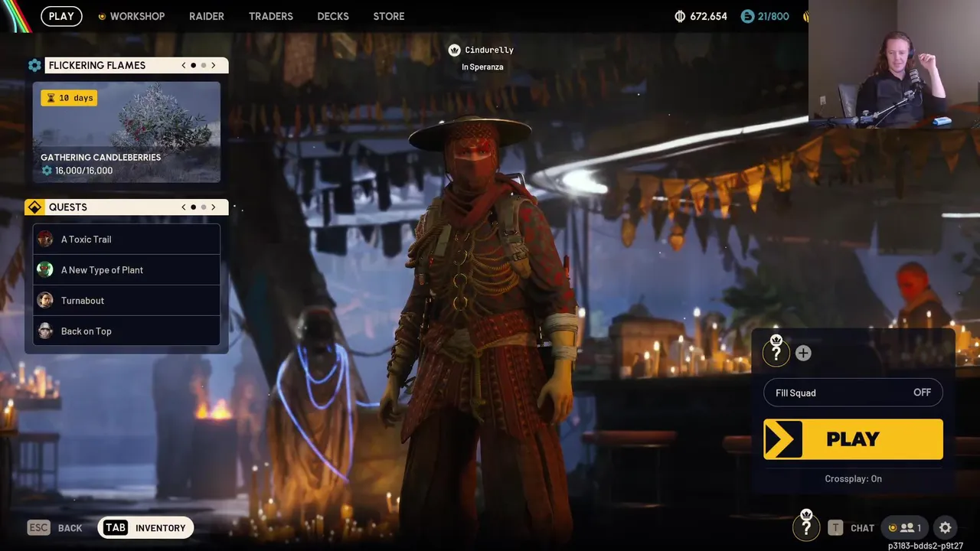Click the yellow PLAY button
Viewport: 980px width, 551px height.
(853, 439)
